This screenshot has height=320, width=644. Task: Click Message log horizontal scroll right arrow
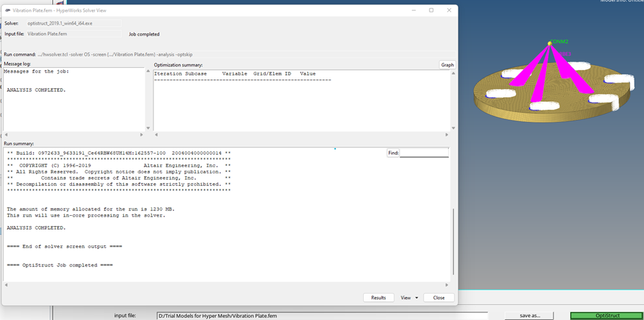pos(142,134)
